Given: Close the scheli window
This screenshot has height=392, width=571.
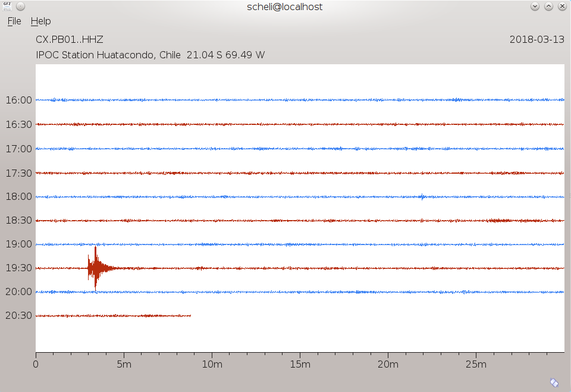Looking at the screenshot, I should click(x=562, y=7).
